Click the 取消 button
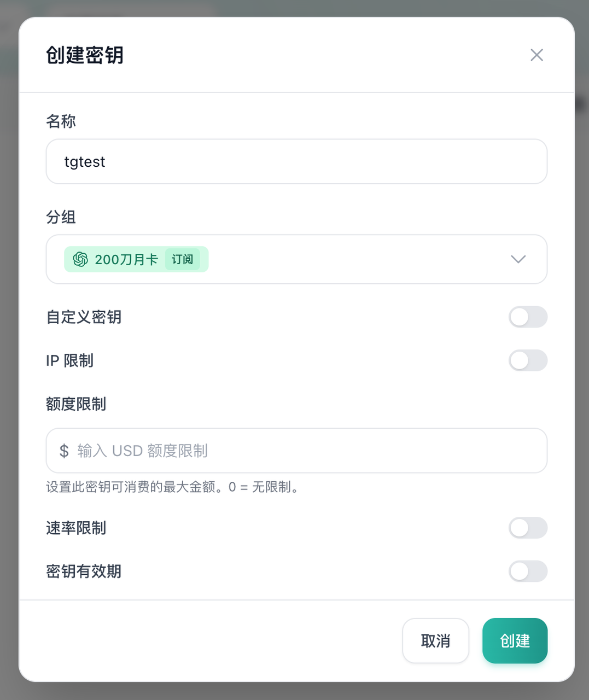The height and width of the screenshot is (700, 589). pos(435,640)
